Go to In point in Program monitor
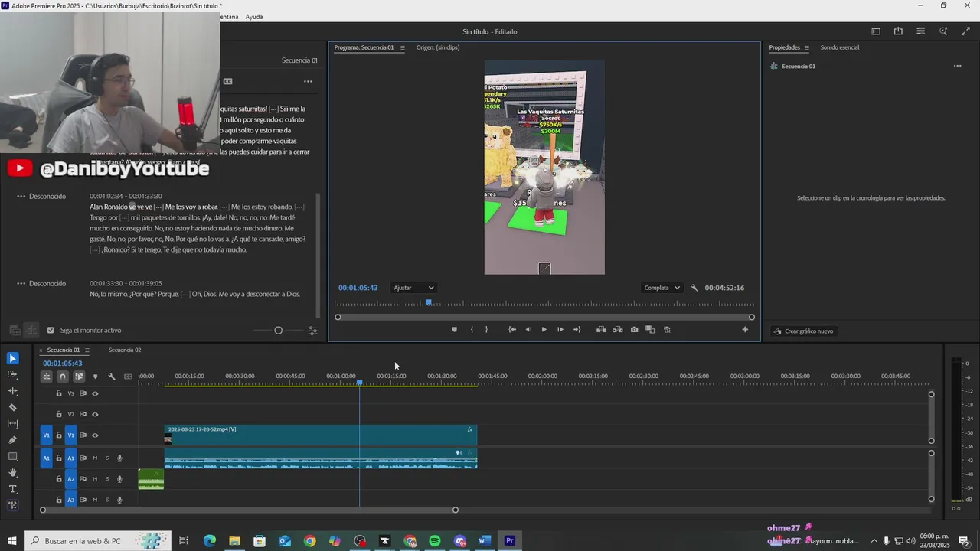Image resolution: width=980 pixels, height=551 pixels. (512, 330)
